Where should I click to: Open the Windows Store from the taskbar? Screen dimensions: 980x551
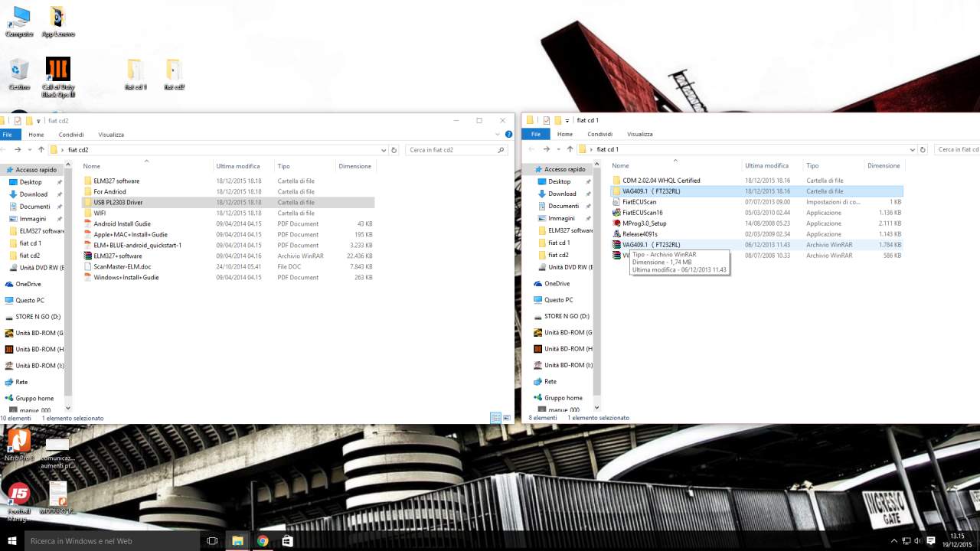287,540
